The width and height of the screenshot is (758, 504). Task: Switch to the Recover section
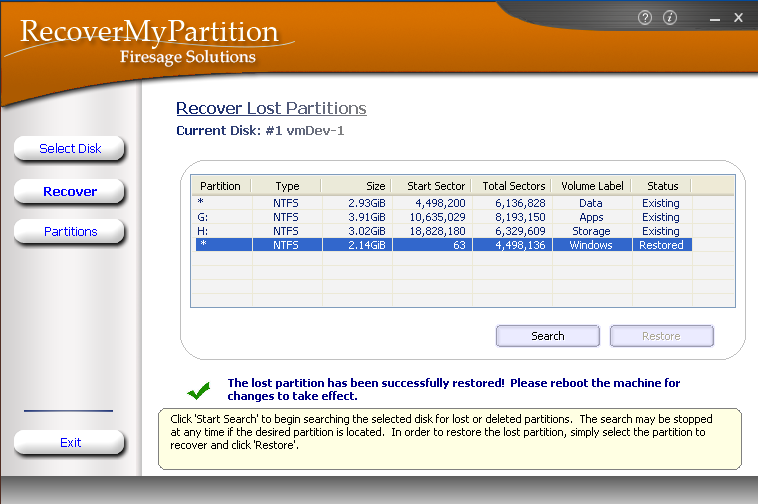pyautogui.click(x=70, y=191)
